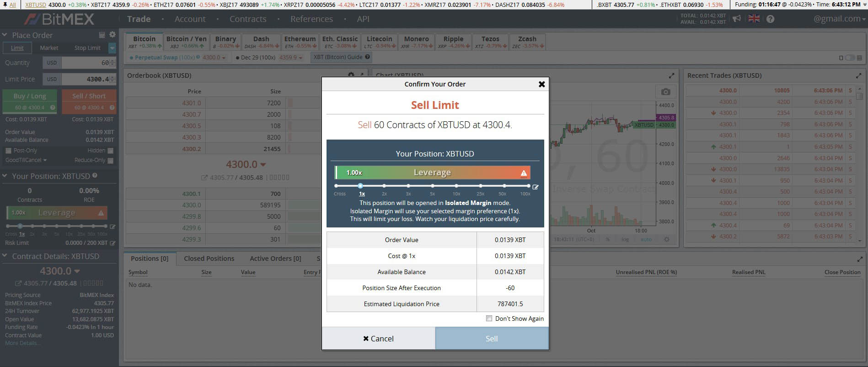This screenshot has width=868, height=367.
Task: Switch to grid layout icon
Action: coord(859,58)
